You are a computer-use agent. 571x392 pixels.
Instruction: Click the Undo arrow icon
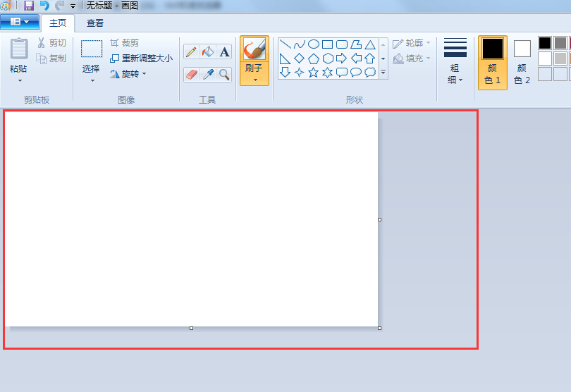44,6
